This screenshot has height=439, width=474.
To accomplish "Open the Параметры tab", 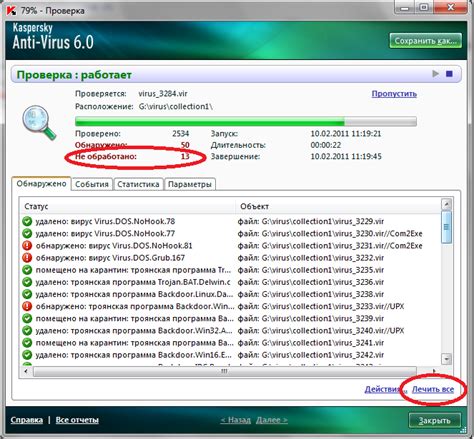I will tap(190, 184).
